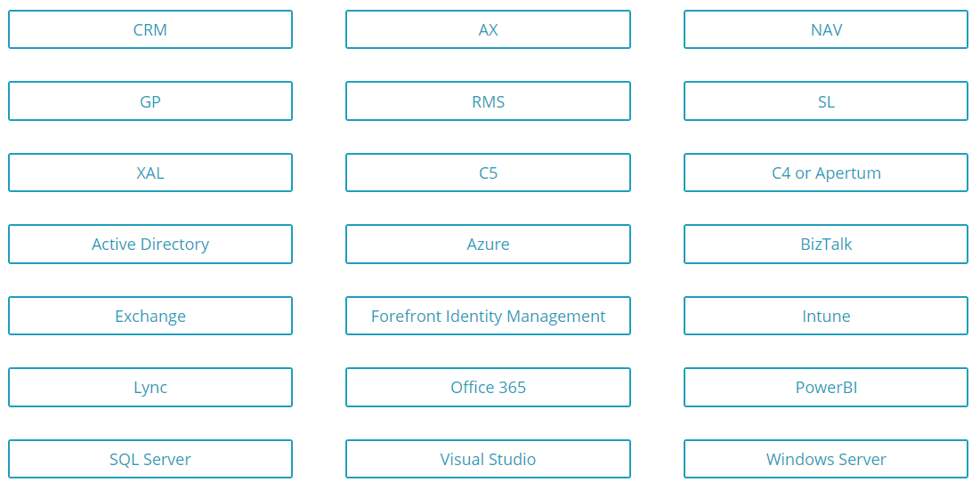Click the PowerBI button
The height and width of the screenshot is (490, 980).
pyautogui.click(x=825, y=387)
